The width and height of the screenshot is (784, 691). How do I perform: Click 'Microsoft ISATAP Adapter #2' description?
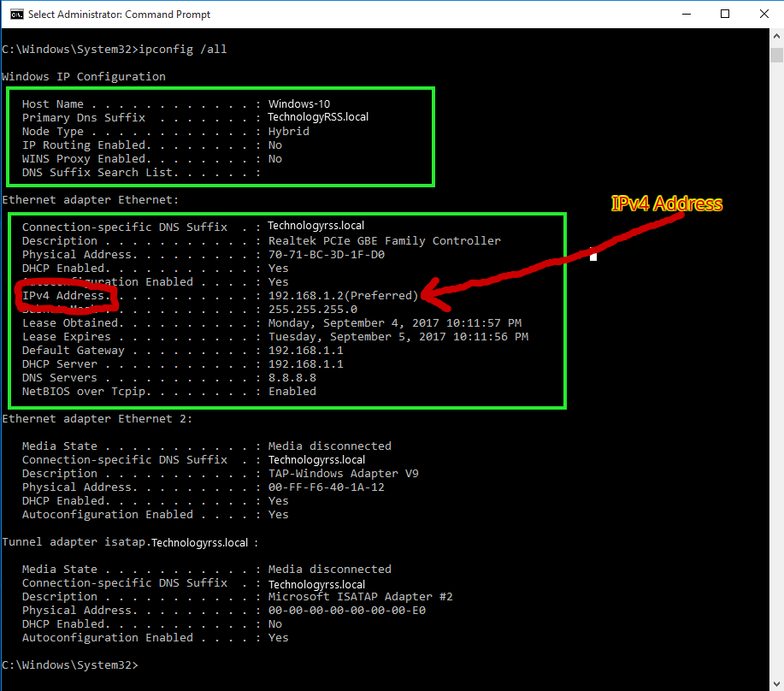click(x=360, y=597)
